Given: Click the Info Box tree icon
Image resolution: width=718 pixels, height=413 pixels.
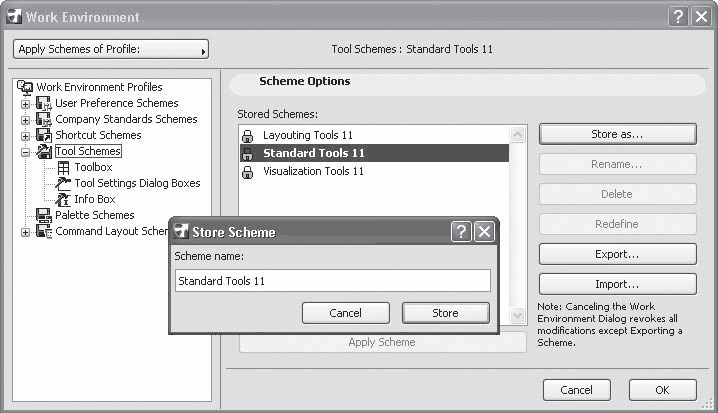Looking at the screenshot, I should coord(64,200).
